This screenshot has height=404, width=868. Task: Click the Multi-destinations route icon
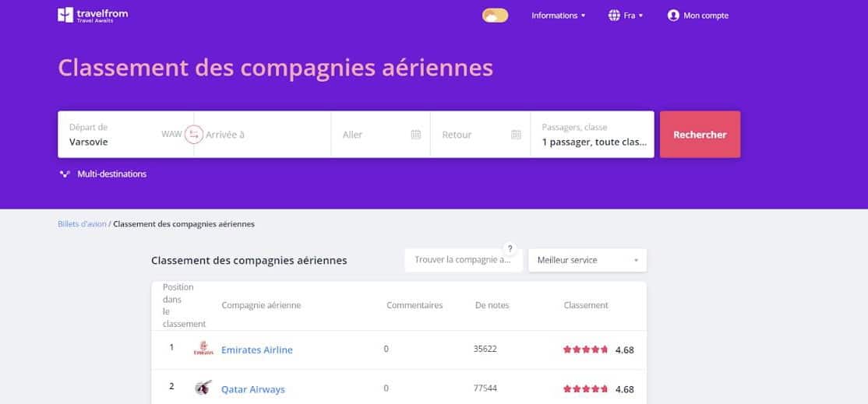tap(65, 174)
